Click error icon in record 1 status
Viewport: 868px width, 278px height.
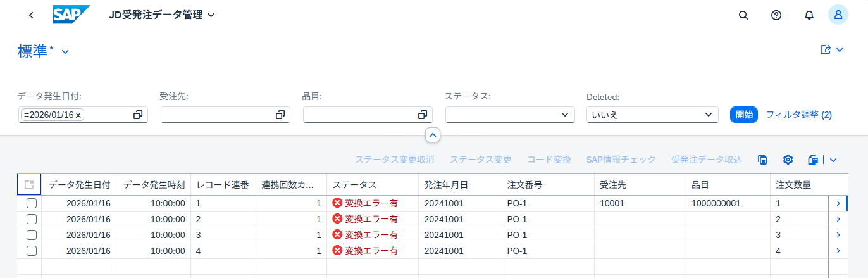click(337, 203)
